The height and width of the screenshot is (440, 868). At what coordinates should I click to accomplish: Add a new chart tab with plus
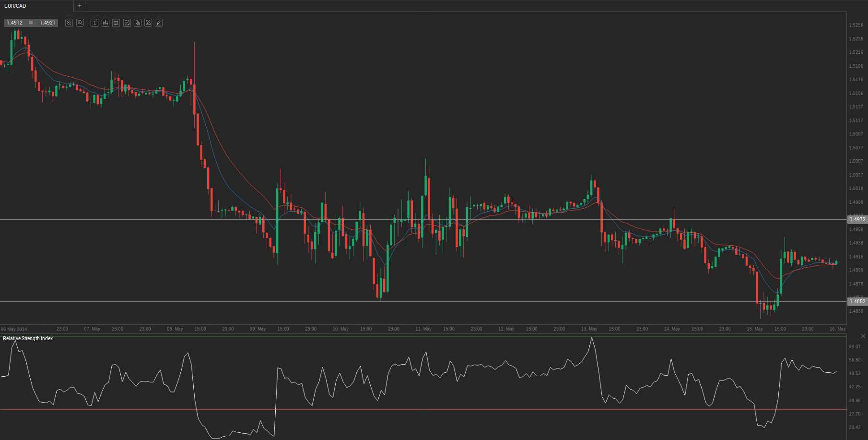click(80, 6)
